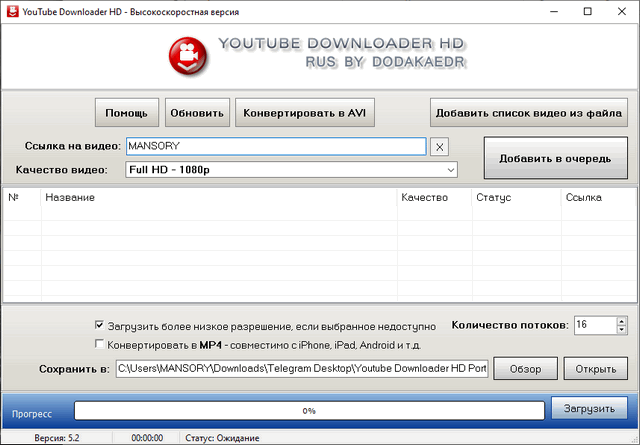Increase Количество потоков with up arrow
Screen dimensions: 640x445
(621, 321)
